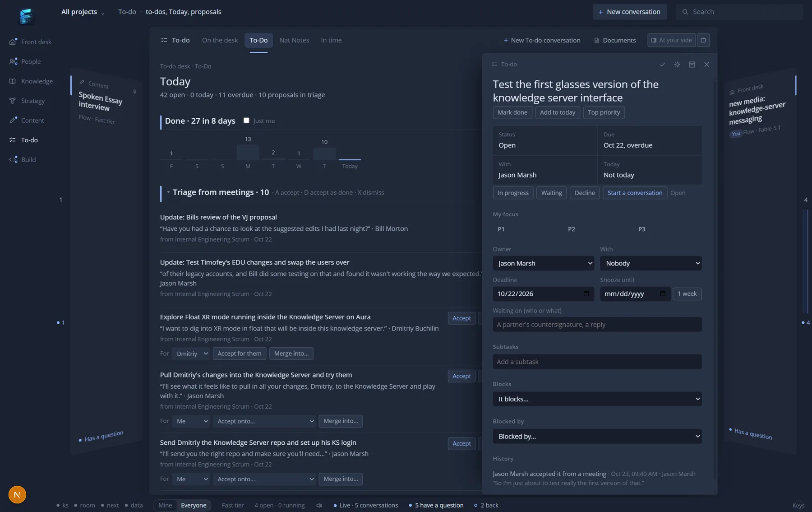Set focus to P1
The image size is (812, 512).
(x=501, y=229)
